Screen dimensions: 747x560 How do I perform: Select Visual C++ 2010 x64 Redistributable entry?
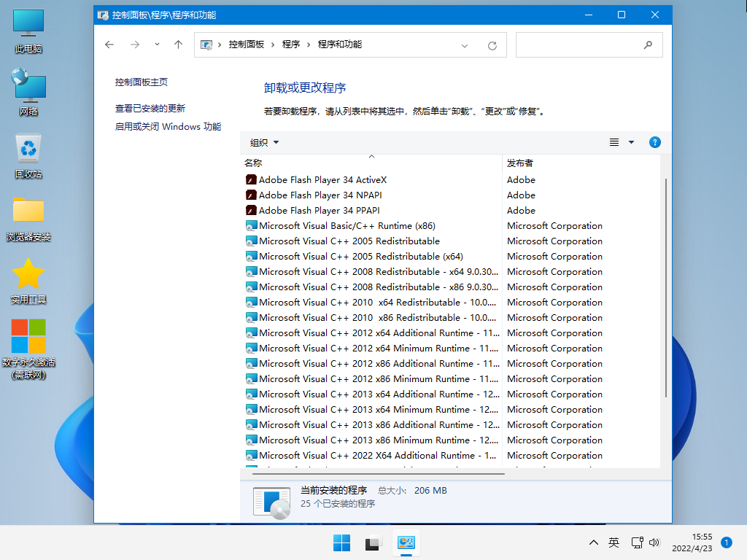[371, 303]
